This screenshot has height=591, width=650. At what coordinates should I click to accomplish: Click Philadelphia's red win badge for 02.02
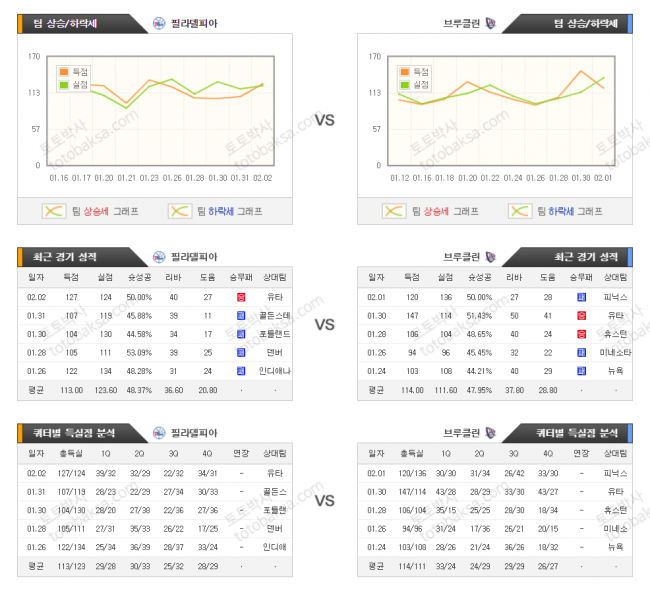point(241,298)
